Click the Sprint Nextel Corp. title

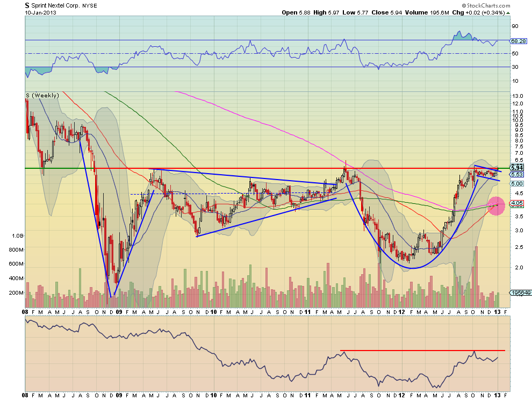pos(55,6)
